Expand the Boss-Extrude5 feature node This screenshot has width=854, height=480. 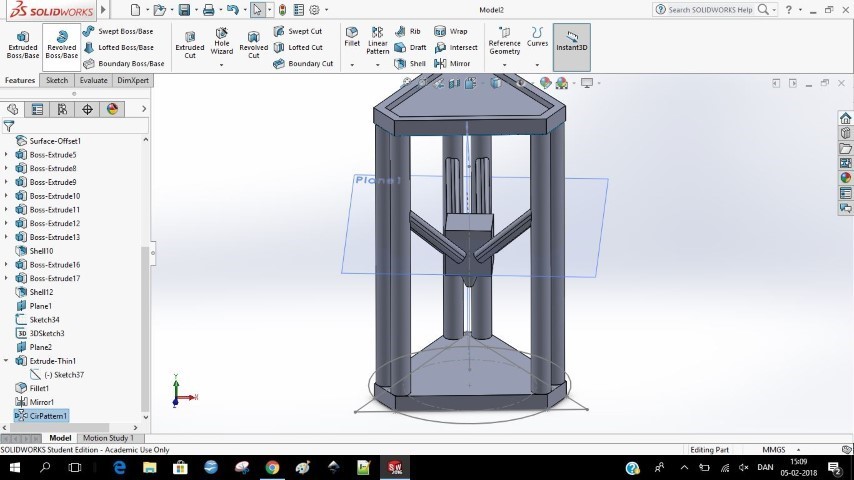[6, 155]
